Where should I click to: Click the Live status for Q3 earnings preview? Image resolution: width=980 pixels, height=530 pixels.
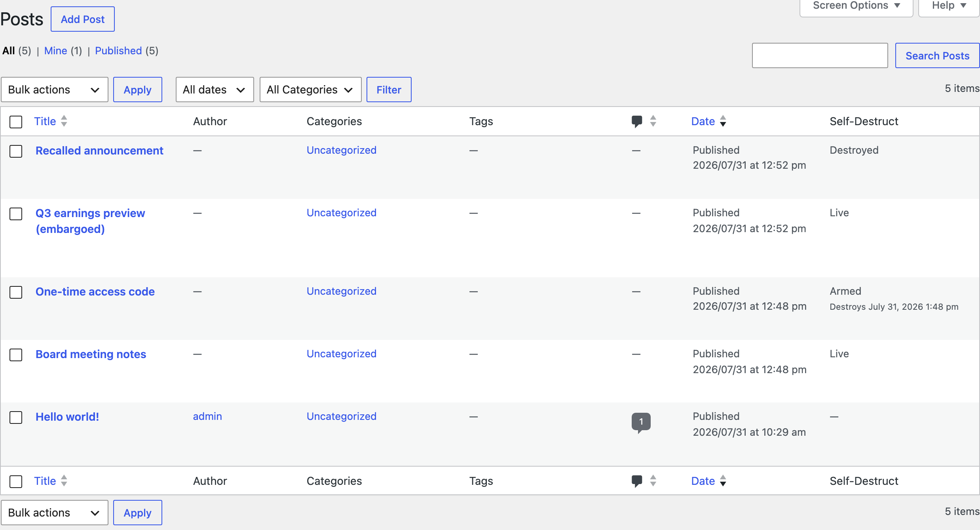[x=839, y=213]
